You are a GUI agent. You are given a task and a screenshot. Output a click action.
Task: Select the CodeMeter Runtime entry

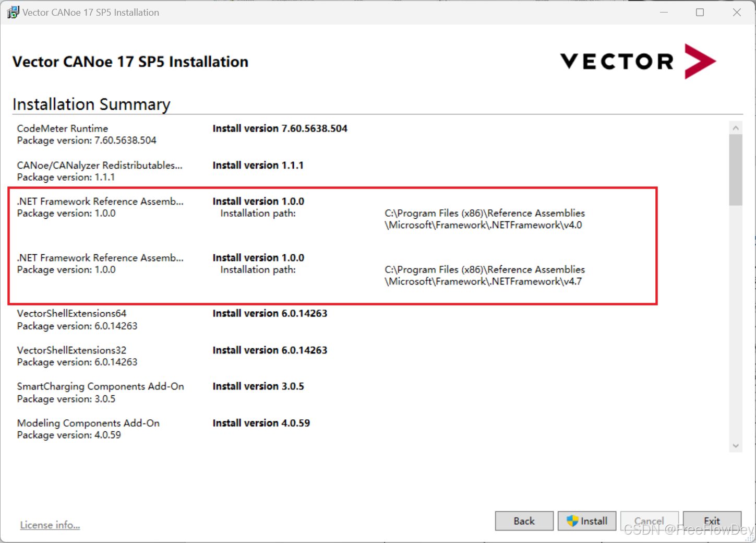point(63,128)
